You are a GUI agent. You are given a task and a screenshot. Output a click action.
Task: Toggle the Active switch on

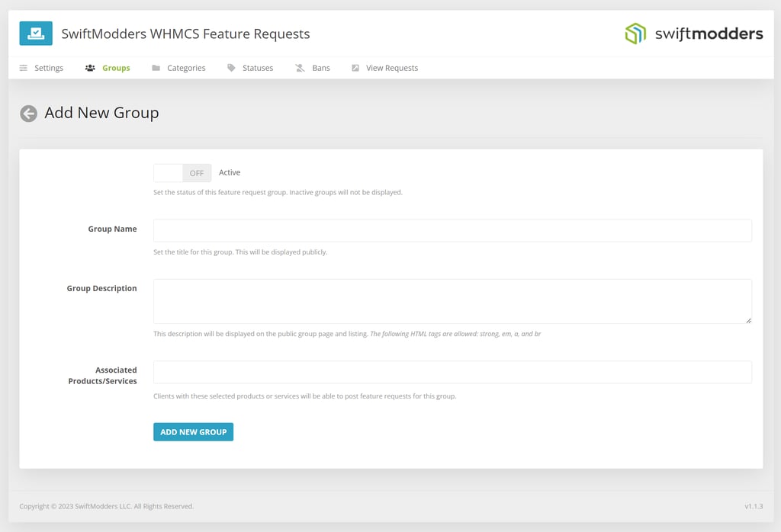tap(182, 173)
